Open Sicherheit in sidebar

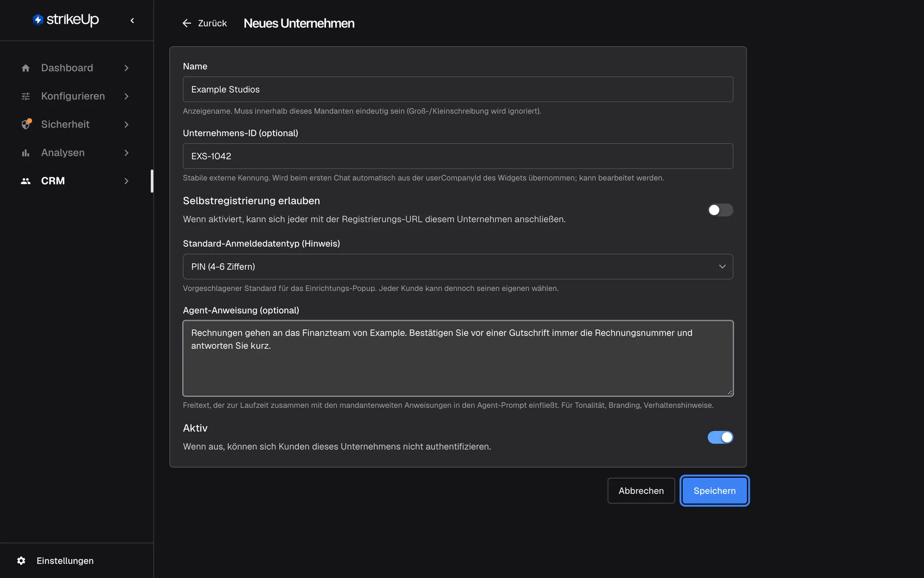75,124
